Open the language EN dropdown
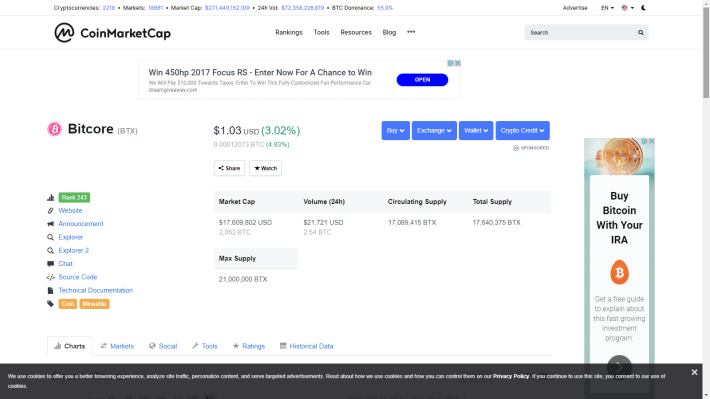 click(x=607, y=8)
